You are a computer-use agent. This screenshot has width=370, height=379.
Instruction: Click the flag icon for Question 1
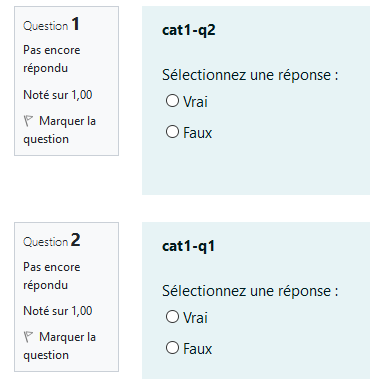28,121
